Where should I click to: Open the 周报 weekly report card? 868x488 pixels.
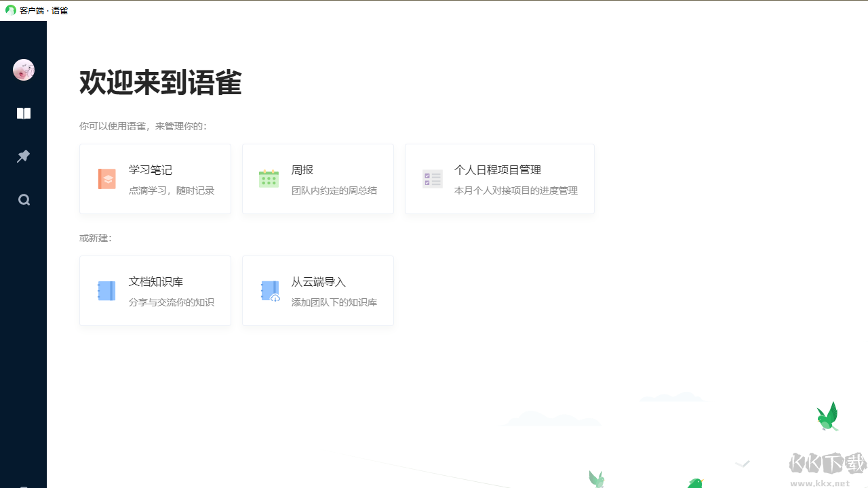317,178
